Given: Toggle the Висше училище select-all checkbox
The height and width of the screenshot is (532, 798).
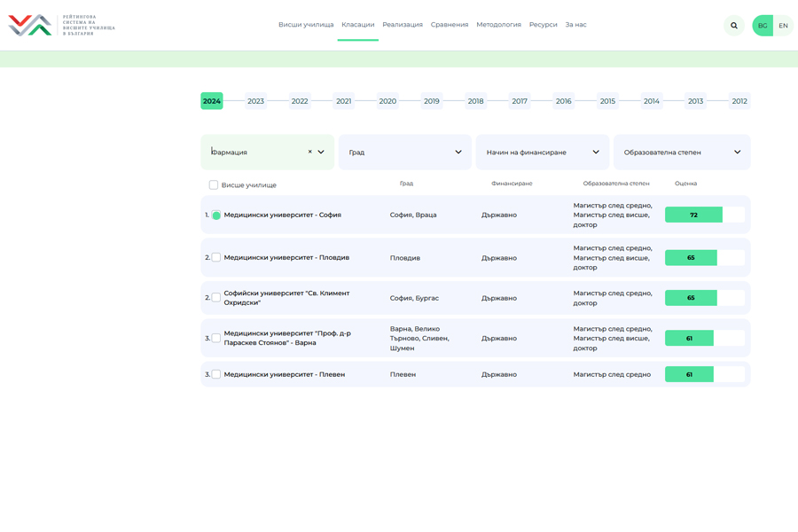Looking at the screenshot, I should [x=214, y=184].
